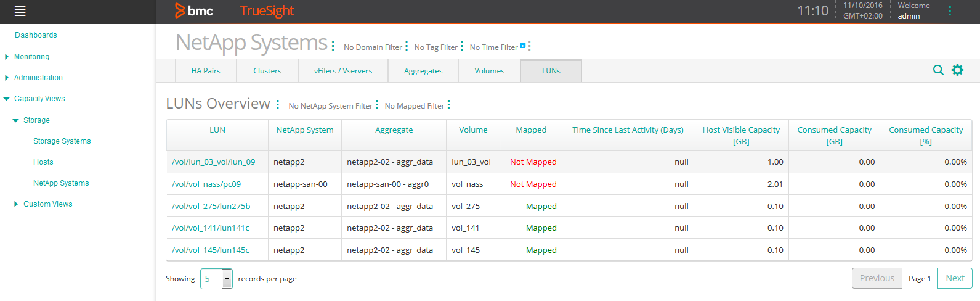Click Not Mapped status for lun_09

(533, 162)
